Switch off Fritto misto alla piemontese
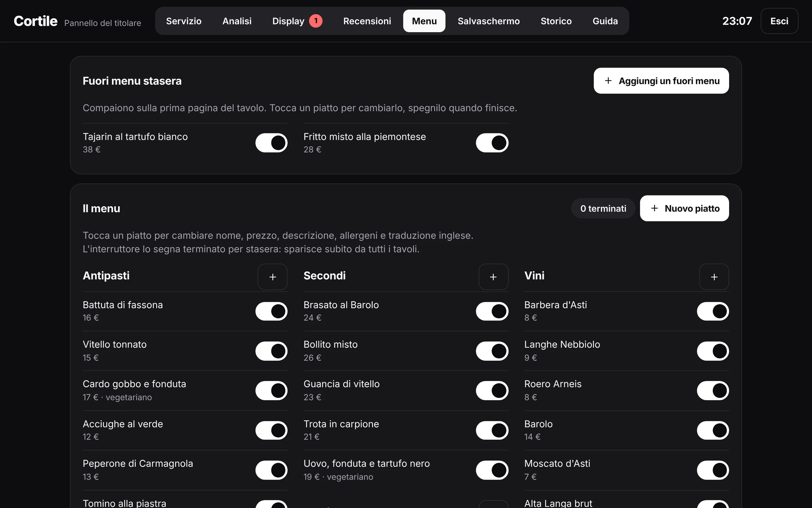 pos(492,143)
